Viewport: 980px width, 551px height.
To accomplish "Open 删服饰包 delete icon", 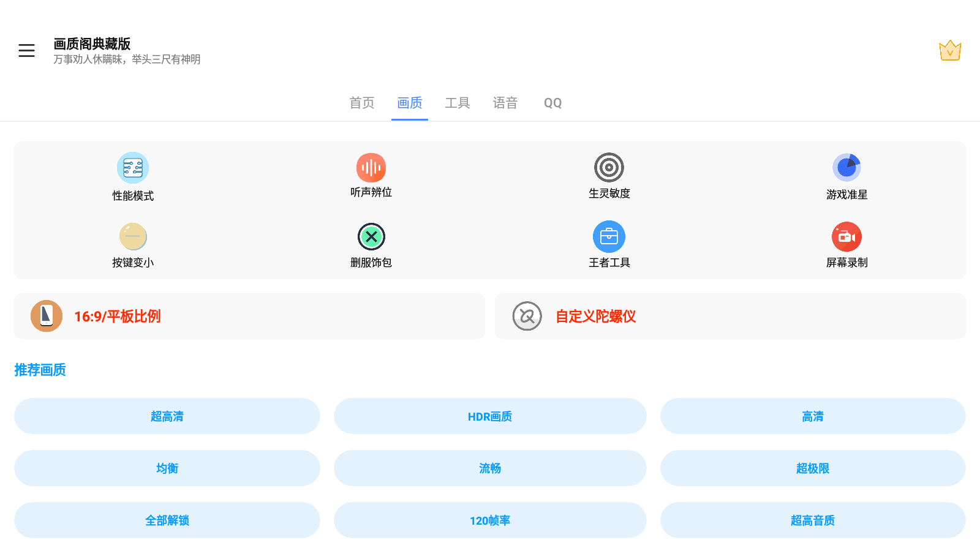I will (371, 236).
